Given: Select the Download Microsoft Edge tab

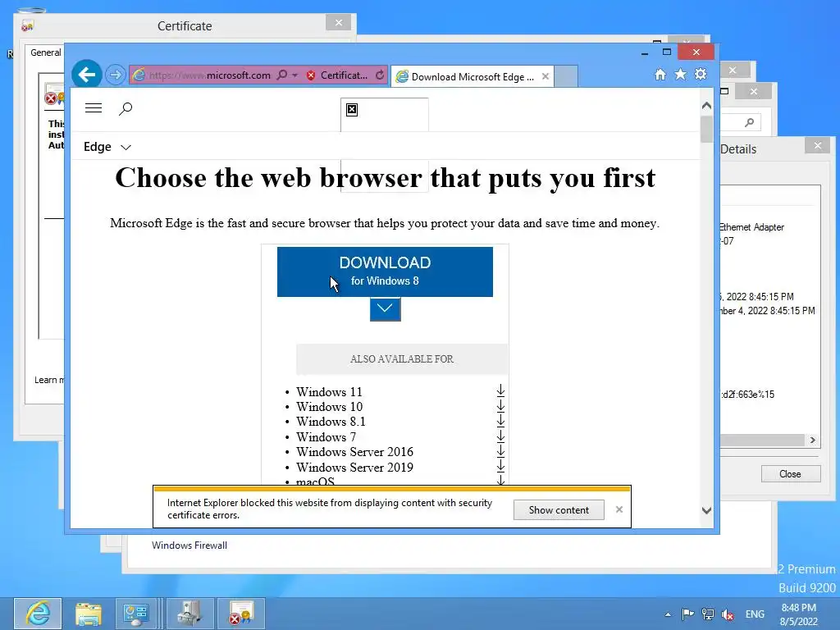Looking at the screenshot, I should tap(472, 76).
